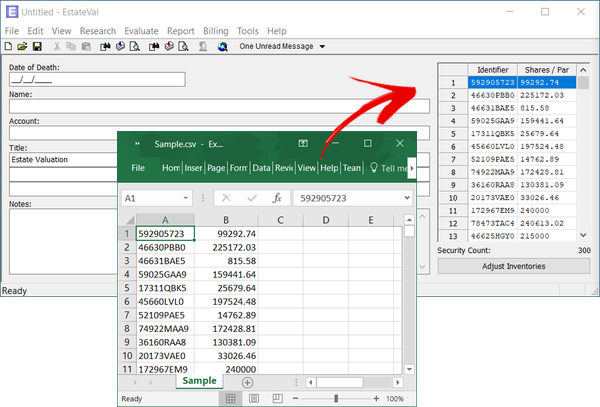Open the Edit menu in EstateVal
This screenshot has height=407, width=600.
click(35, 31)
